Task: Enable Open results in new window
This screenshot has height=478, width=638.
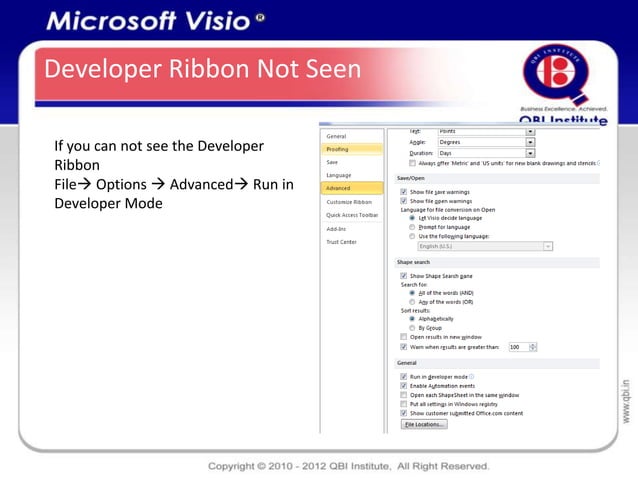Action: pos(404,337)
